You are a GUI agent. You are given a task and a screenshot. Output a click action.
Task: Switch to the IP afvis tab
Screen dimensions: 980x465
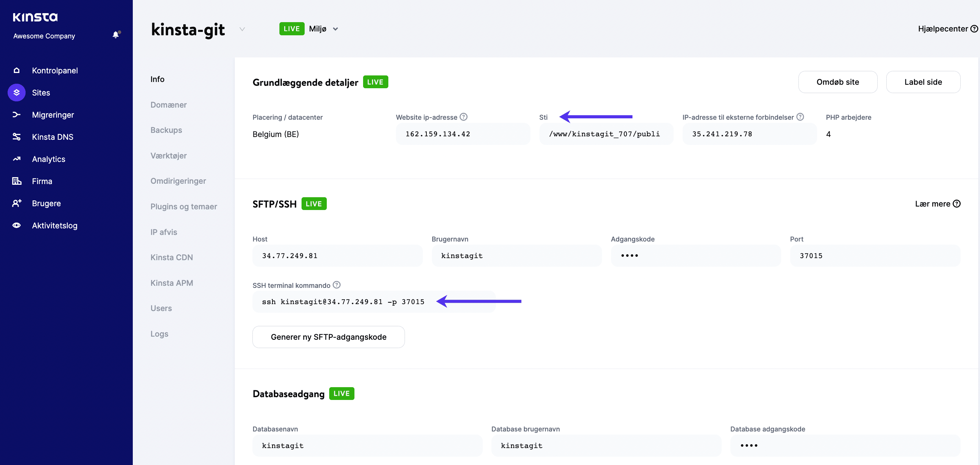click(x=164, y=232)
